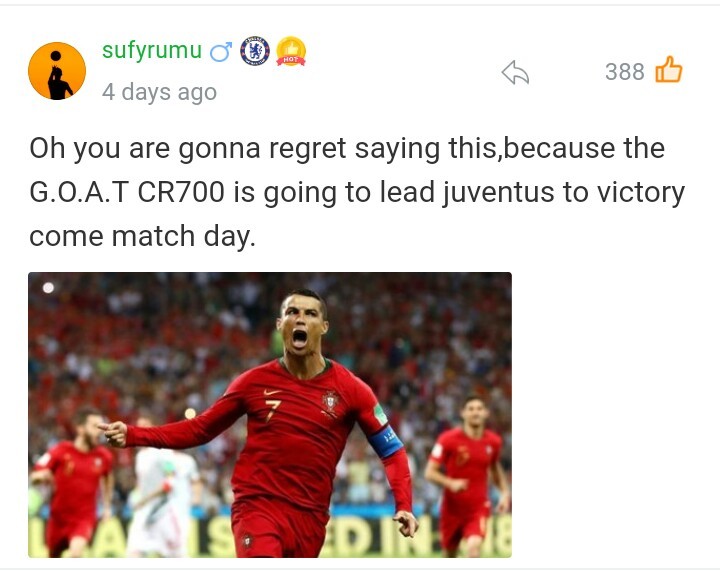Click the blue male gender symbol
This screenshot has height=571, width=720.
point(221,51)
